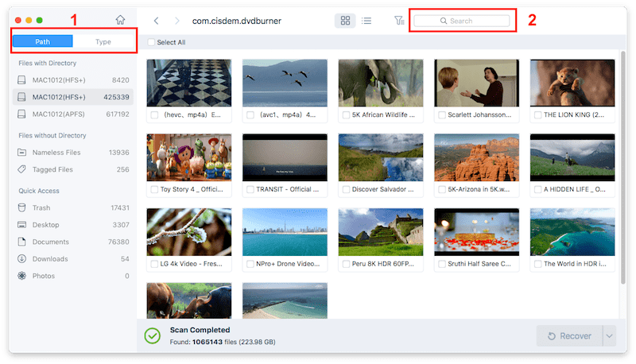Open Tagged Files category
This screenshot has width=636, height=364.
(52, 169)
